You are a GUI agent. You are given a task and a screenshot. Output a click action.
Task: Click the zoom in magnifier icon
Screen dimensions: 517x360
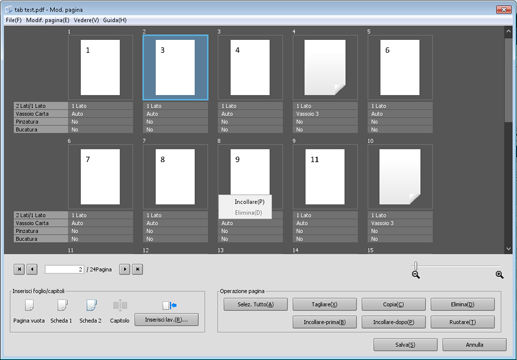click(499, 275)
